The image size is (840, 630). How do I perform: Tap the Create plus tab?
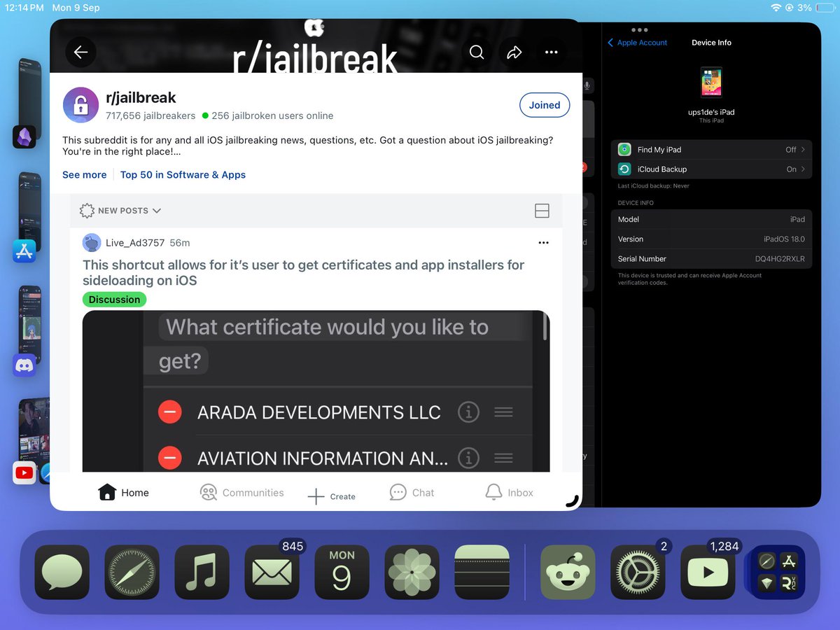pos(332,496)
